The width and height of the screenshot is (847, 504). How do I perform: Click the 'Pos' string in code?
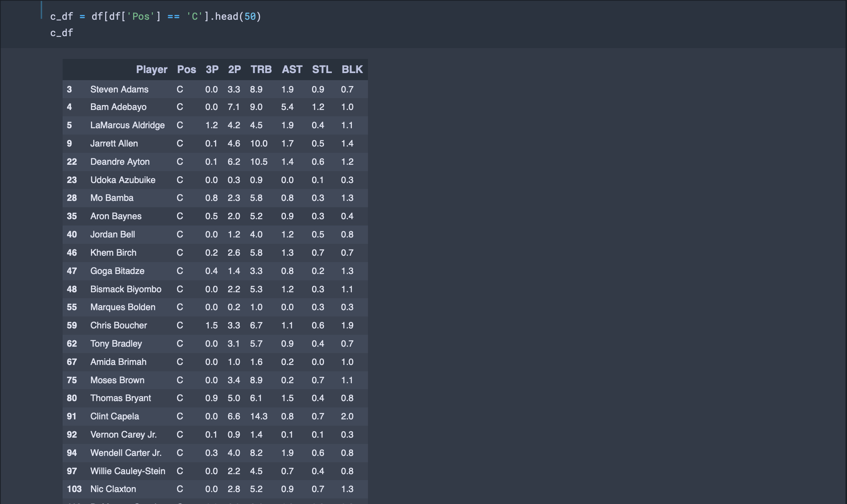141,16
